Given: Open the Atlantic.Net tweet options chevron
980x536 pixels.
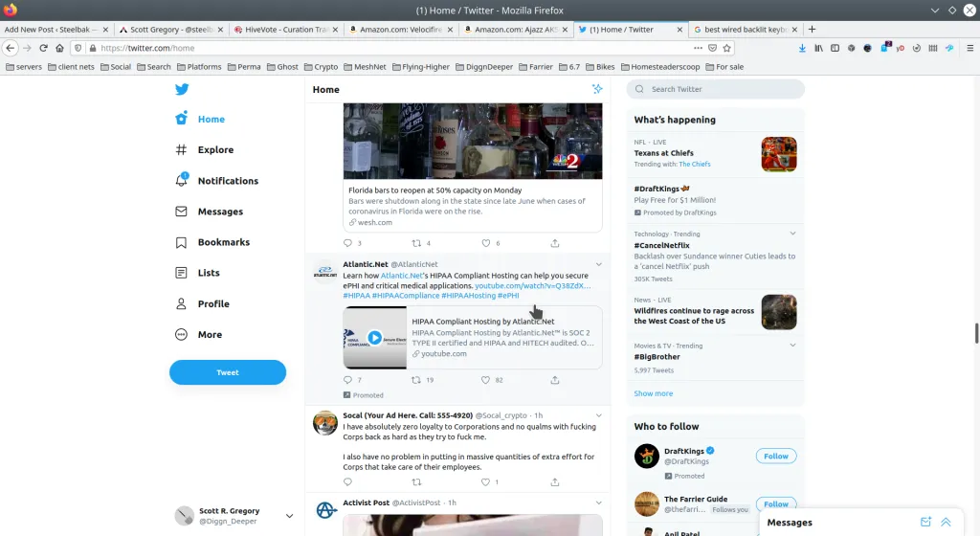Looking at the screenshot, I should (x=599, y=264).
